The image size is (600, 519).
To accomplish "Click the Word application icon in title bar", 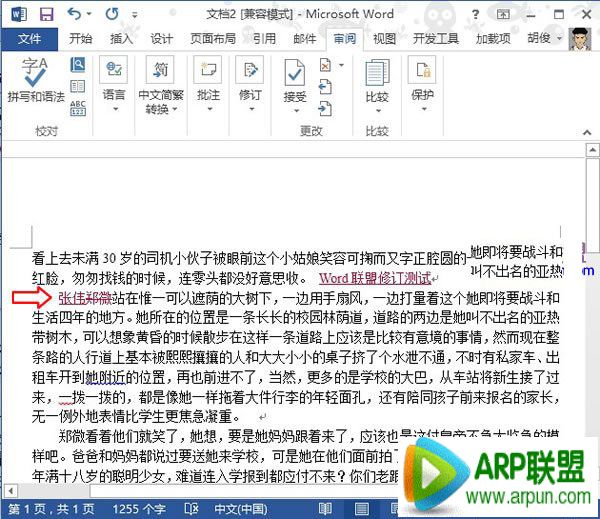I will point(19,15).
